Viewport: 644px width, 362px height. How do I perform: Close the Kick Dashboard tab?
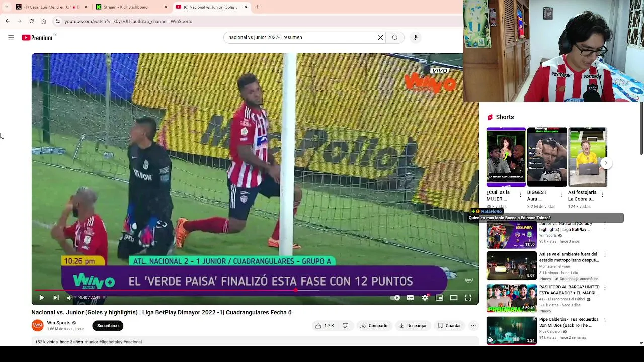166,7
